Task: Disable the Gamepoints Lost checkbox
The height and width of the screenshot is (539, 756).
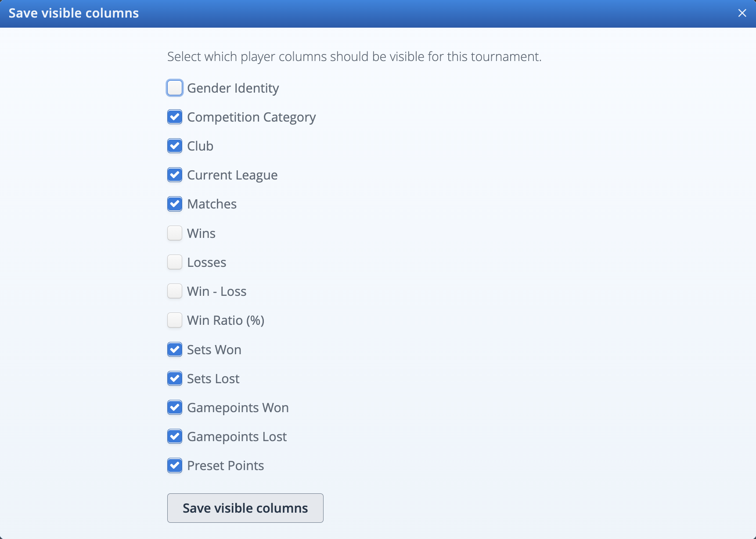Action: (175, 436)
